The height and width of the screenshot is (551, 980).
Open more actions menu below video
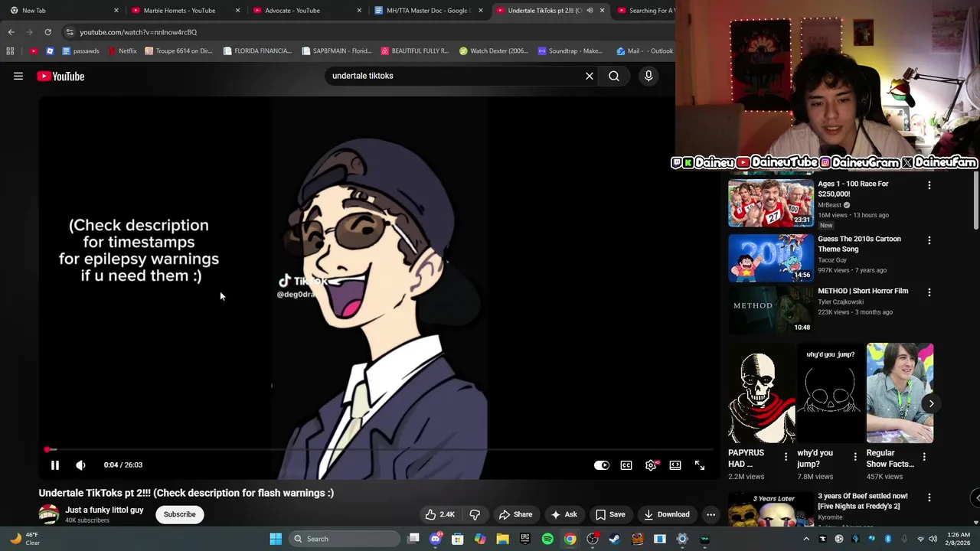(x=710, y=514)
